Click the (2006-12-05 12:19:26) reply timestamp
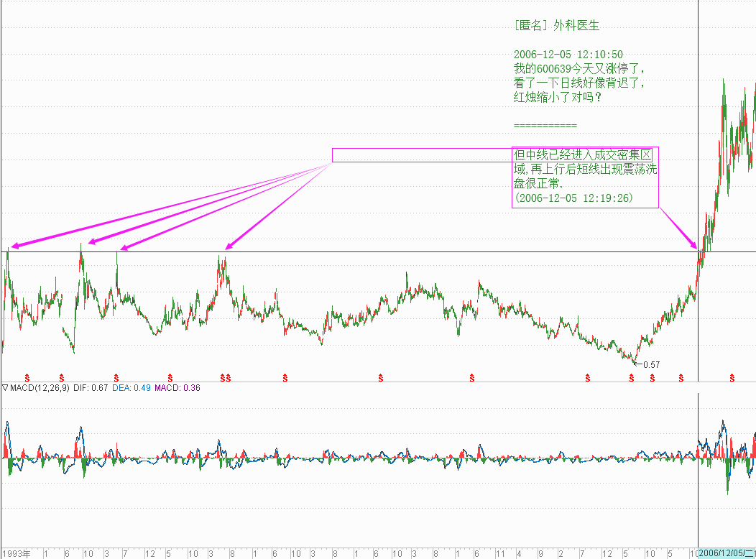The height and width of the screenshot is (559, 756). tap(573, 198)
